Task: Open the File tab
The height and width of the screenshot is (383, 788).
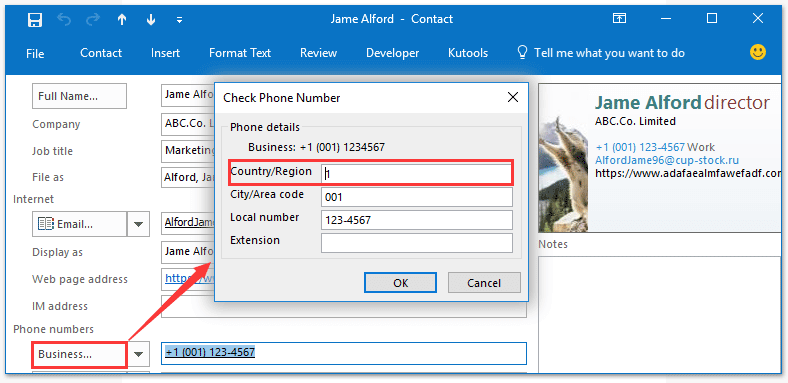Action: coord(35,53)
